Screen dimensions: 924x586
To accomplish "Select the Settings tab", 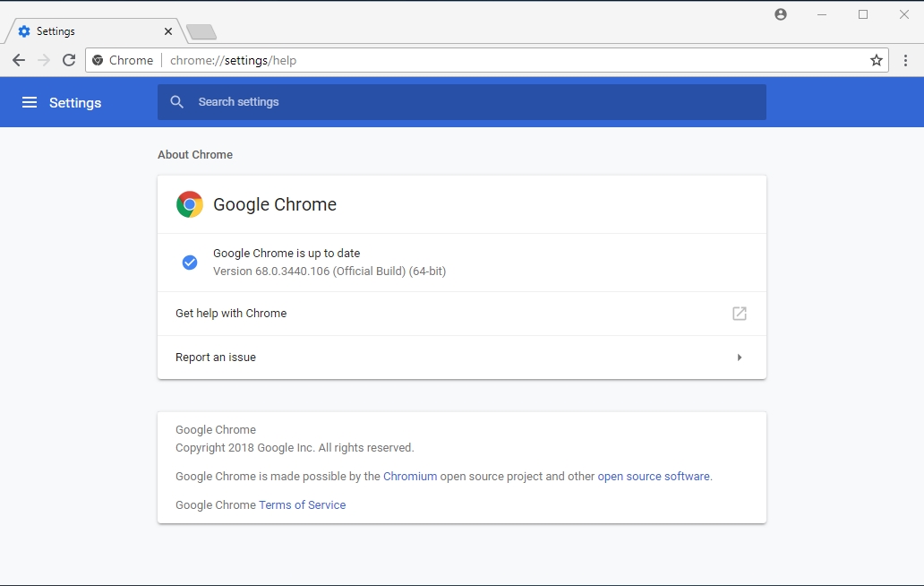I will [94, 31].
